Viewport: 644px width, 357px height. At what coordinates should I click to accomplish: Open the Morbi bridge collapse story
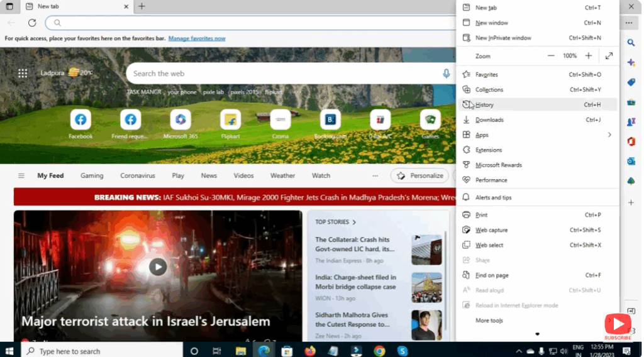click(x=356, y=282)
